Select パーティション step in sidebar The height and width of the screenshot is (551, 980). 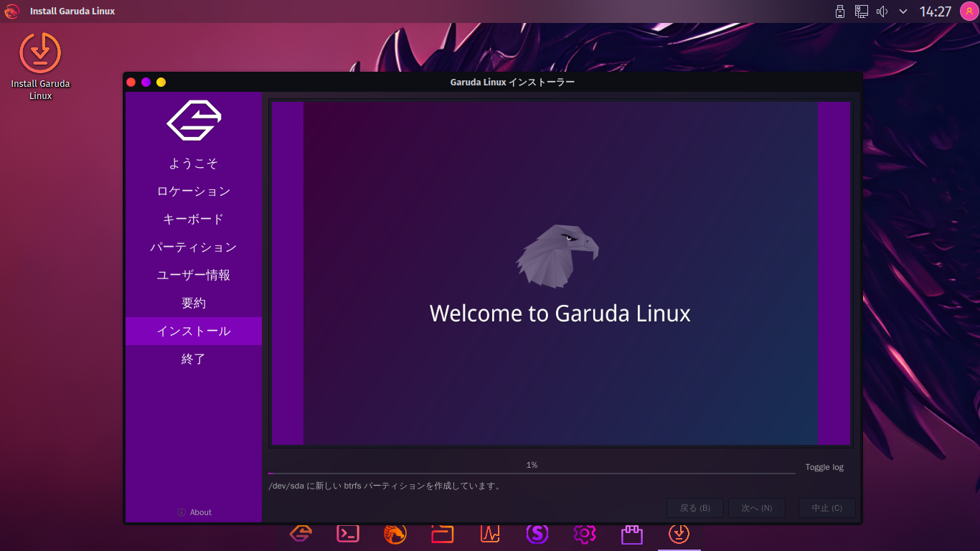click(194, 248)
